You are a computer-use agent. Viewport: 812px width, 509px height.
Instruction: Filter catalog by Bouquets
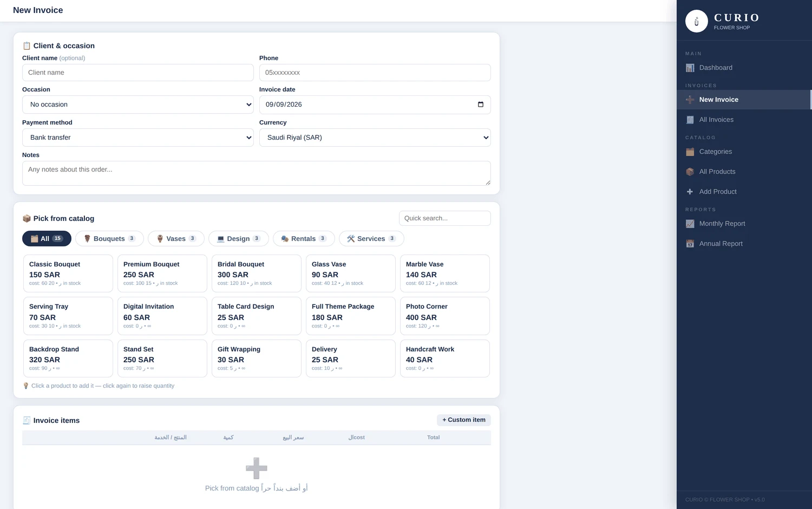(x=109, y=239)
